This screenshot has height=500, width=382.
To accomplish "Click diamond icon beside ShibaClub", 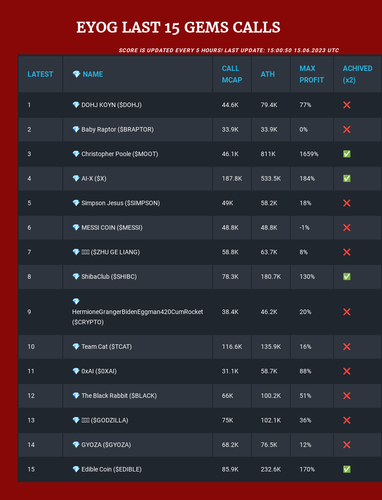I will tap(76, 277).
